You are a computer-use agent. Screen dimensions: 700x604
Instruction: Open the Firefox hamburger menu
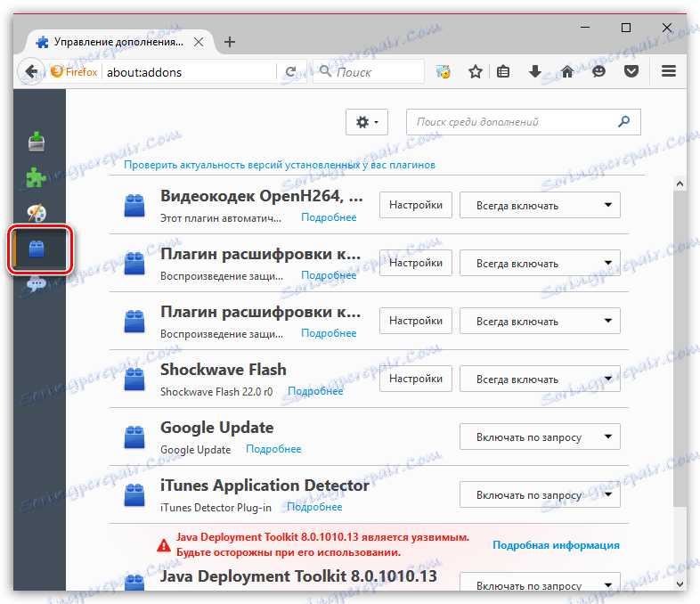(668, 71)
